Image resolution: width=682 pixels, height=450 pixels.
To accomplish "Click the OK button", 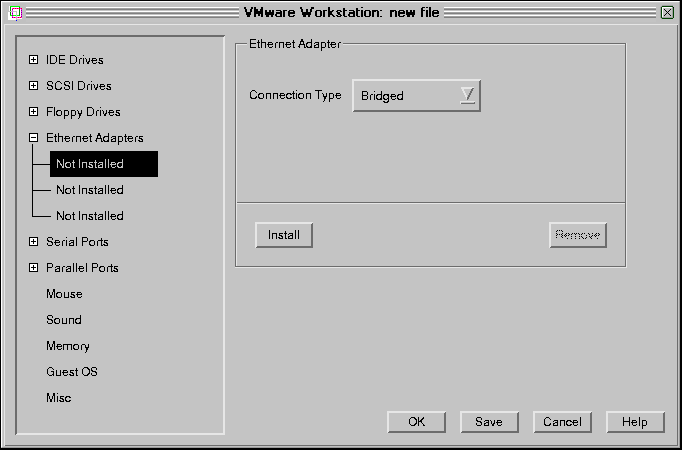I will point(416,422).
